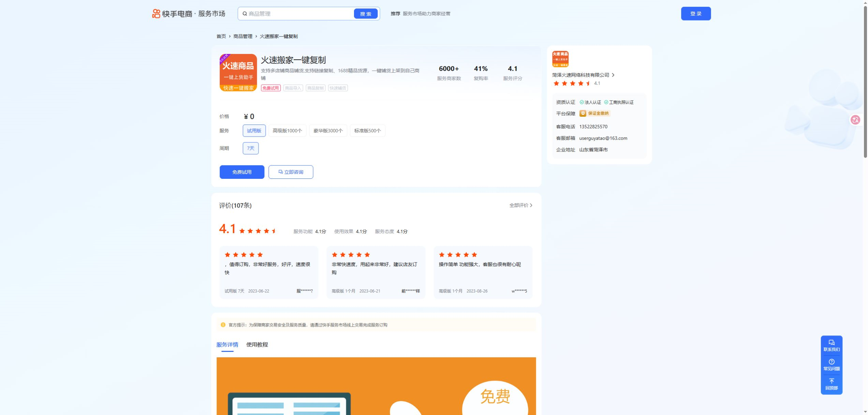The image size is (868, 415).
Task: Click the 商品导入 tag
Action: [293, 88]
